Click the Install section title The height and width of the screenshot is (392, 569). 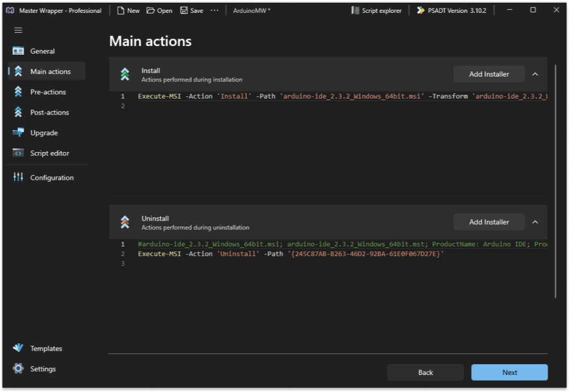[151, 71]
